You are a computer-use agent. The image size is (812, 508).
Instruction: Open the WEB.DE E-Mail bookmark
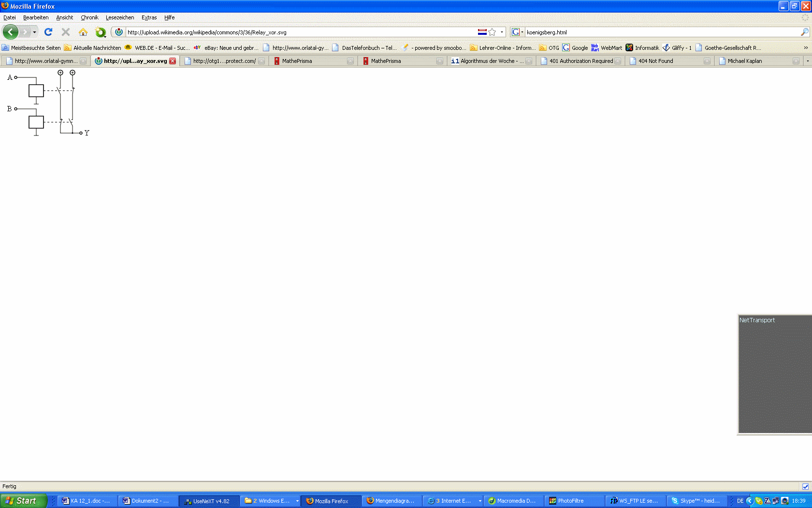[x=157, y=48]
